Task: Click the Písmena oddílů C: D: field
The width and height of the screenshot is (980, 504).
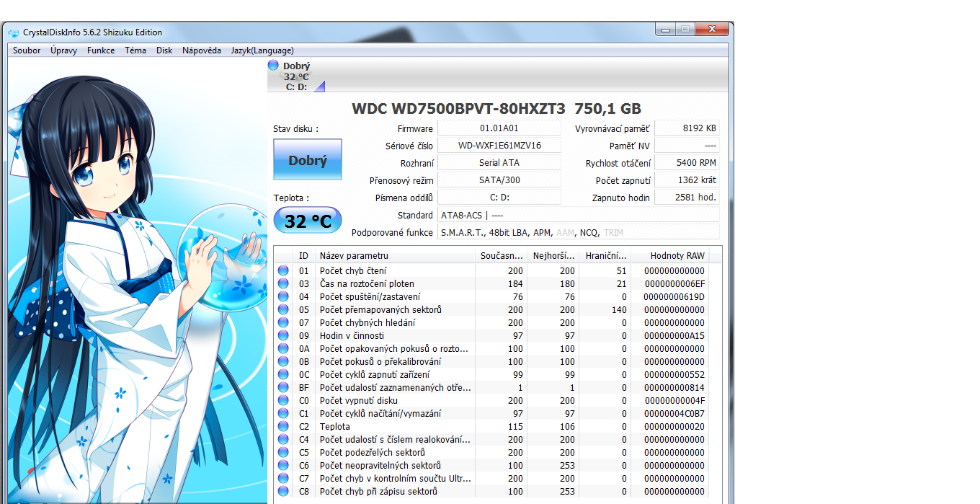Action: tap(499, 198)
